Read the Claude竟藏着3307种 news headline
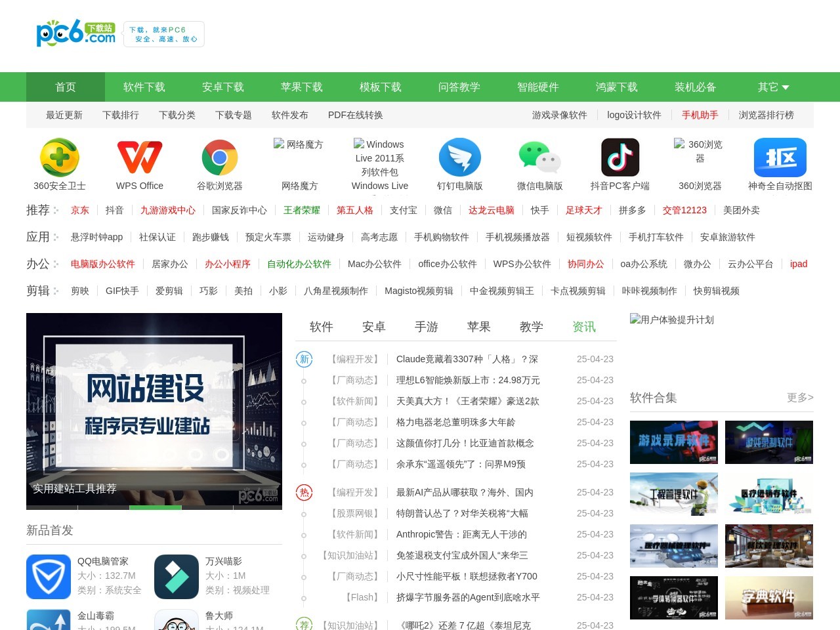Viewport: 840px width, 630px height. 467,359
